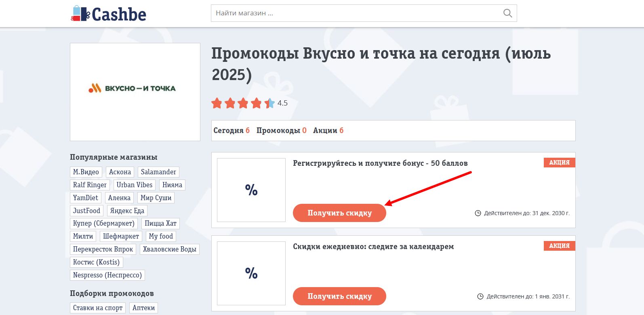Focus the store search field
The image size is (644, 315).
pyautogui.click(x=364, y=13)
